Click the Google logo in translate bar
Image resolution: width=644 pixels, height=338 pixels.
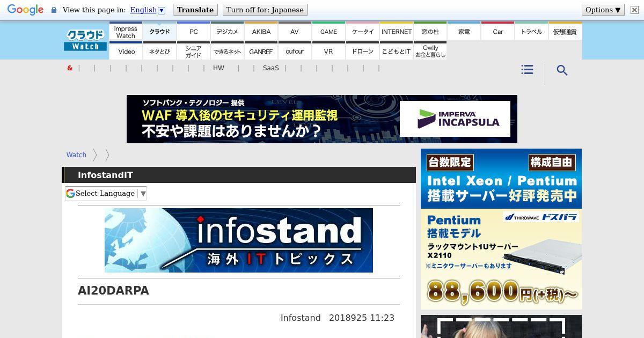25,10
